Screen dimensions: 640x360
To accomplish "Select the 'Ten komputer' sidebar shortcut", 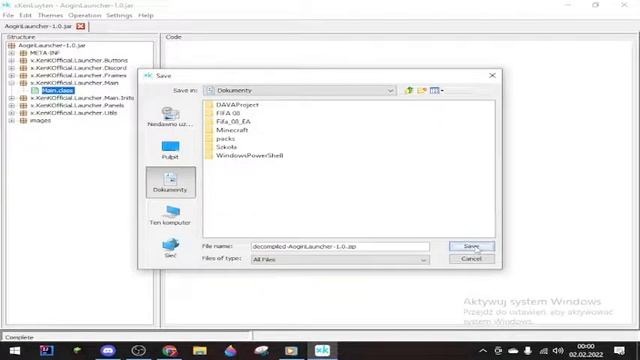I will tap(170, 216).
